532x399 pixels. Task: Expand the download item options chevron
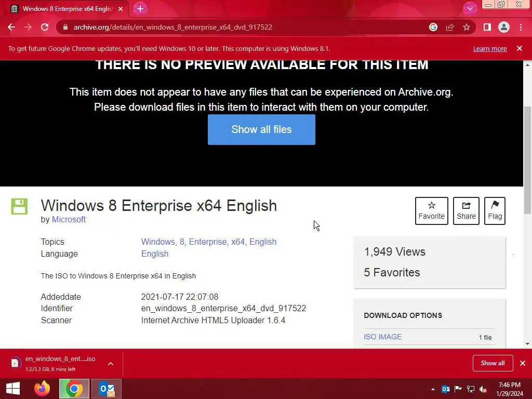pyautogui.click(x=111, y=364)
